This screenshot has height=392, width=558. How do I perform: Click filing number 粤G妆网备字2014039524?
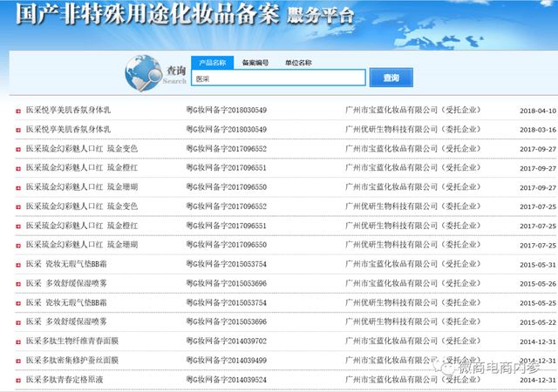pos(227,379)
